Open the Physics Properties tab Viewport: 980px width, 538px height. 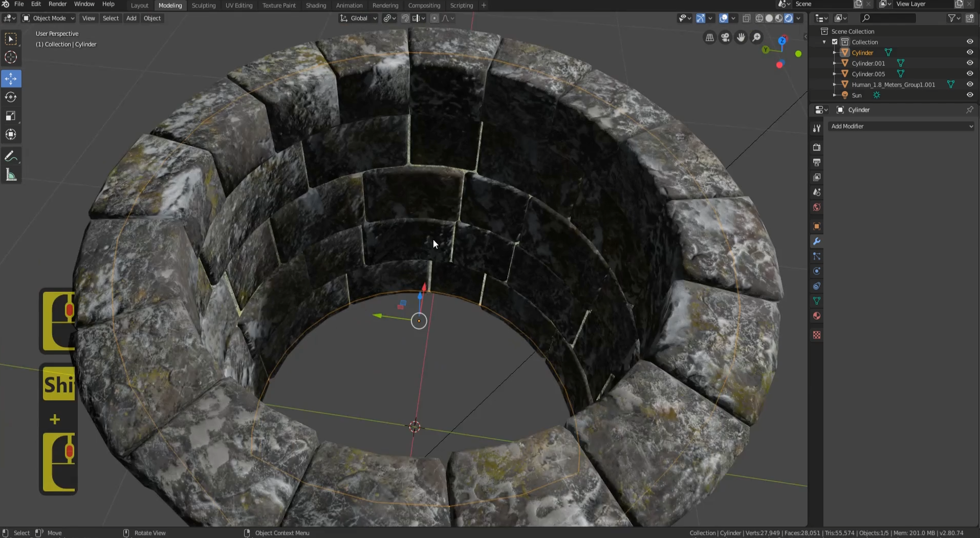[x=817, y=271]
